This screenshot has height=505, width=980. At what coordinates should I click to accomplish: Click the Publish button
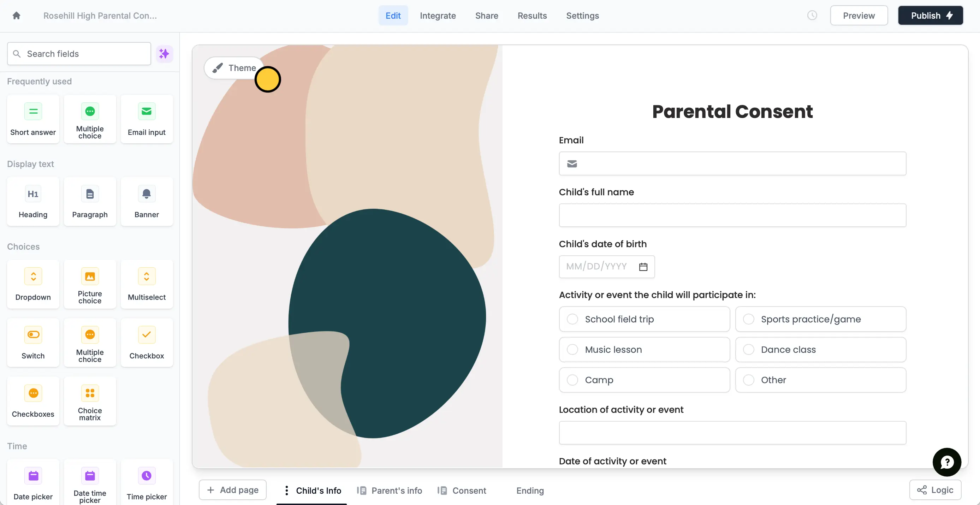[930, 16]
